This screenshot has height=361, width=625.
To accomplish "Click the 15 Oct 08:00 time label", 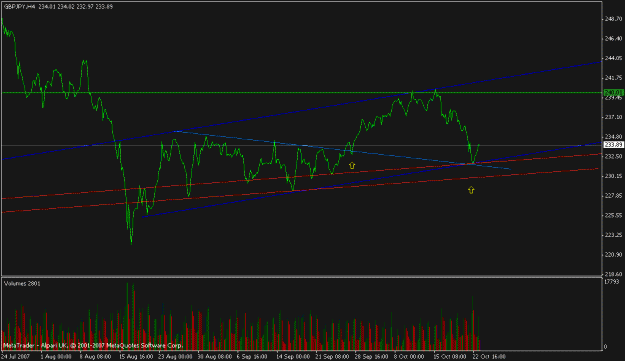I will tap(450, 357).
